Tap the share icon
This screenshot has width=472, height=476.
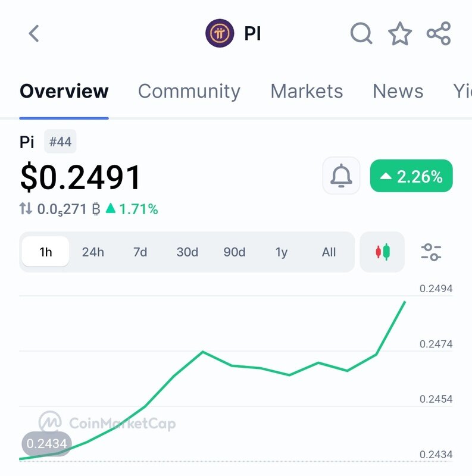(x=439, y=33)
